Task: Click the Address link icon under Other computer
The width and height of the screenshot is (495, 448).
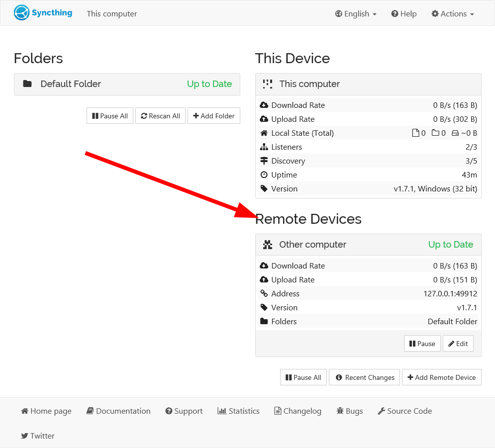Action: pos(264,293)
